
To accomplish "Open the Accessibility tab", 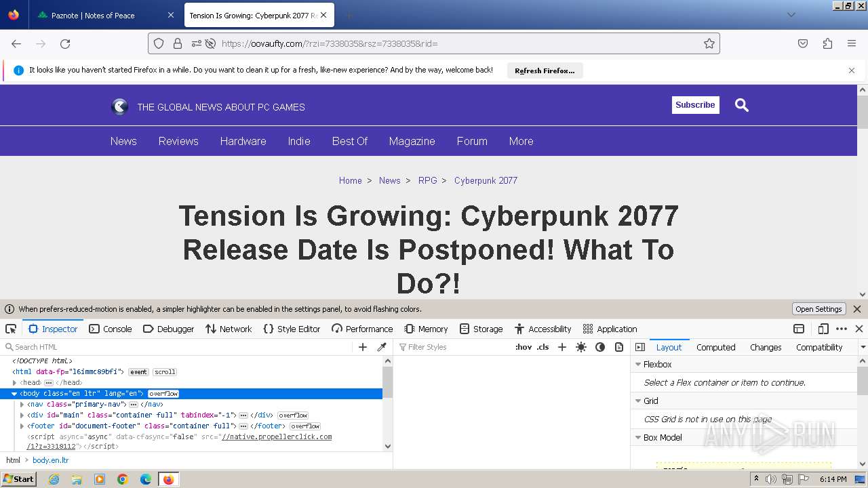I will pyautogui.click(x=542, y=329).
